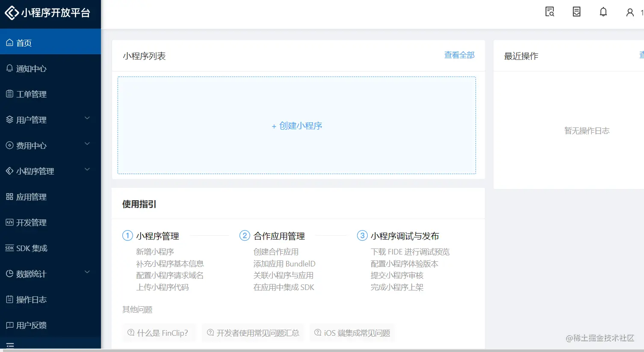Click the code icon beside 开发管理
644x352 pixels.
pyautogui.click(x=9, y=222)
